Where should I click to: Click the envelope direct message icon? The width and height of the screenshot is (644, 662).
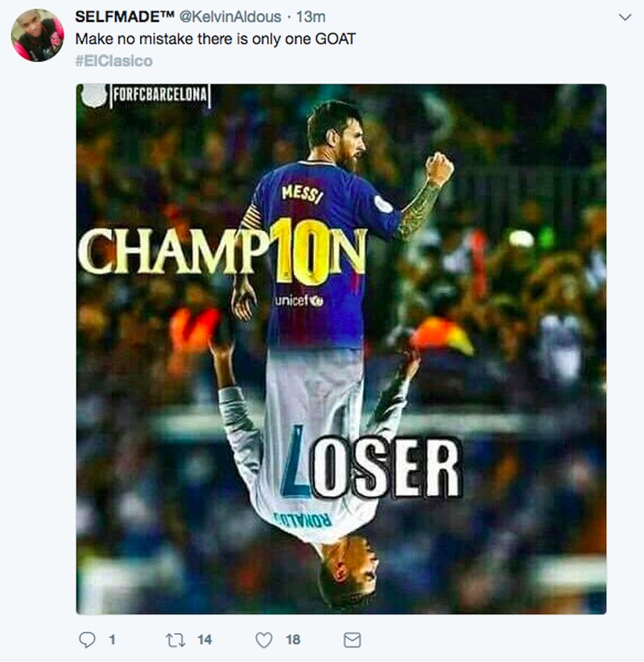pyautogui.click(x=352, y=639)
